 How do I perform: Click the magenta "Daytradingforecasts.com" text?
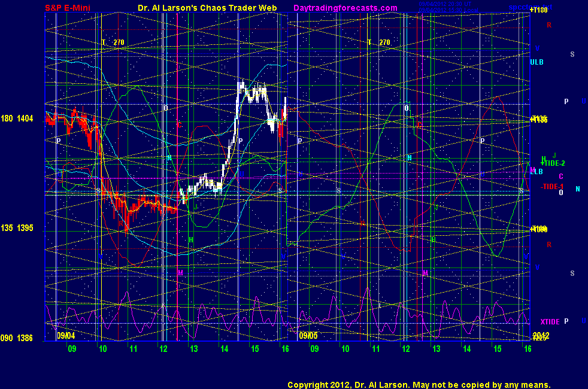[345, 8]
